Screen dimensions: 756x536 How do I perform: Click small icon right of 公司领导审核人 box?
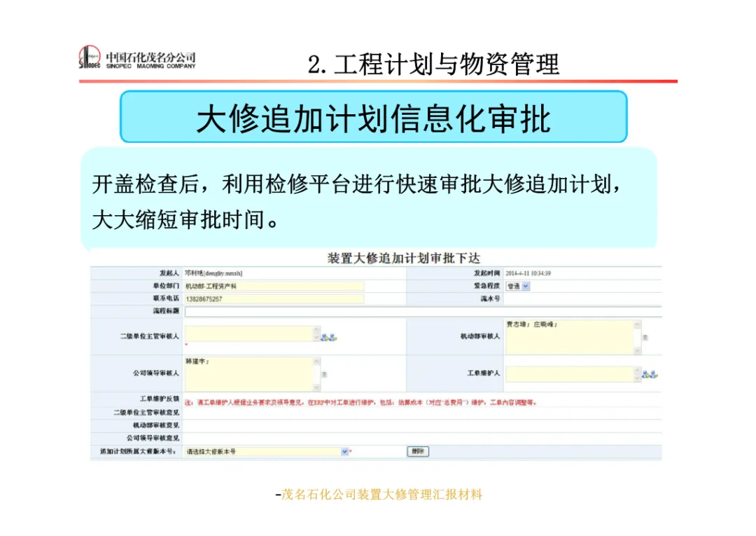tap(325, 374)
